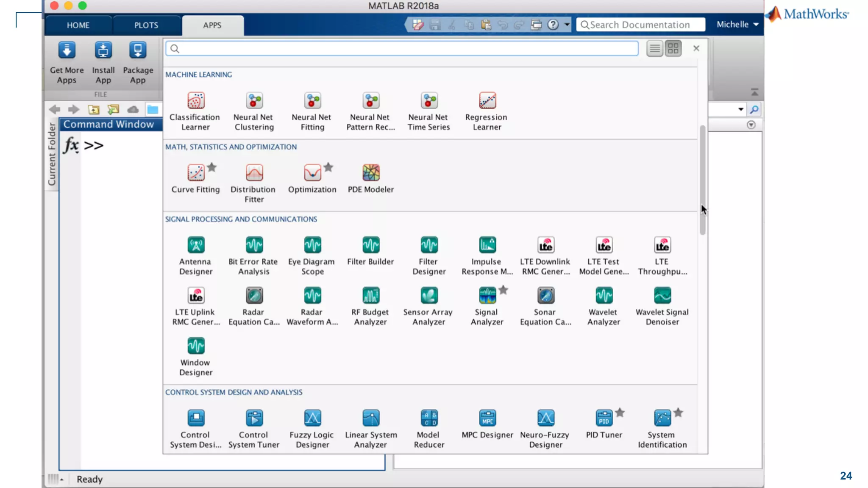Screen dimensions: 868x488
Task: Open the System Identification app
Action: [x=662, y=429]
